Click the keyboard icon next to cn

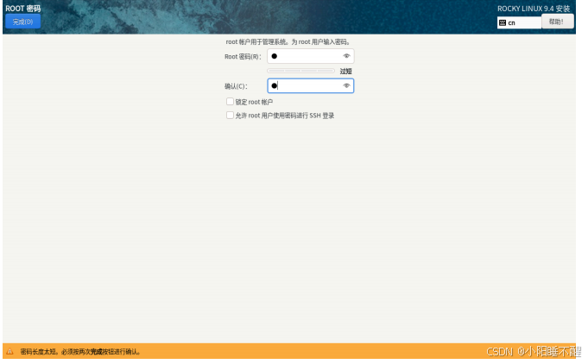pyautogui.click(x=503, y=22)
